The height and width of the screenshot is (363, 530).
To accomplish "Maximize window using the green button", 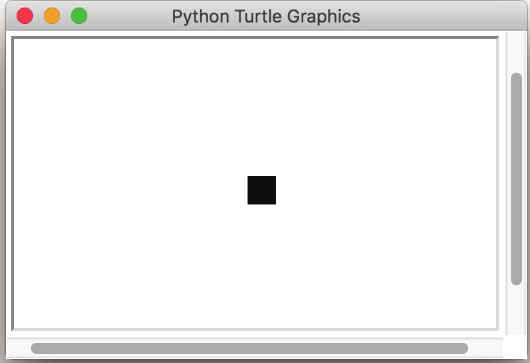I will click(79, 16).
